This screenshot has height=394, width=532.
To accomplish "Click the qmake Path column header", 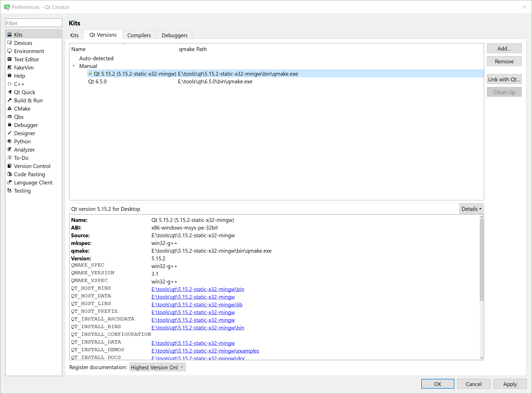I will [x=330, y=49].
